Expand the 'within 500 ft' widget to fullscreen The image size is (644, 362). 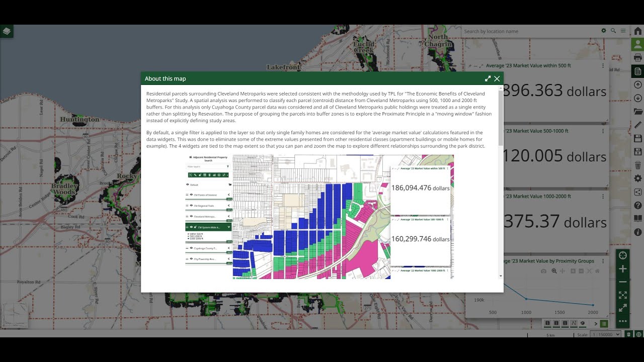[x=481, y=66]
